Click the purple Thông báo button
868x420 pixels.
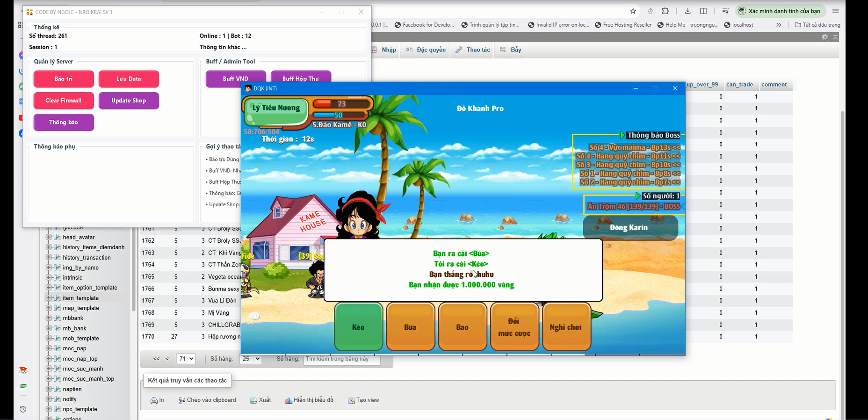click(x=64, y=122)
